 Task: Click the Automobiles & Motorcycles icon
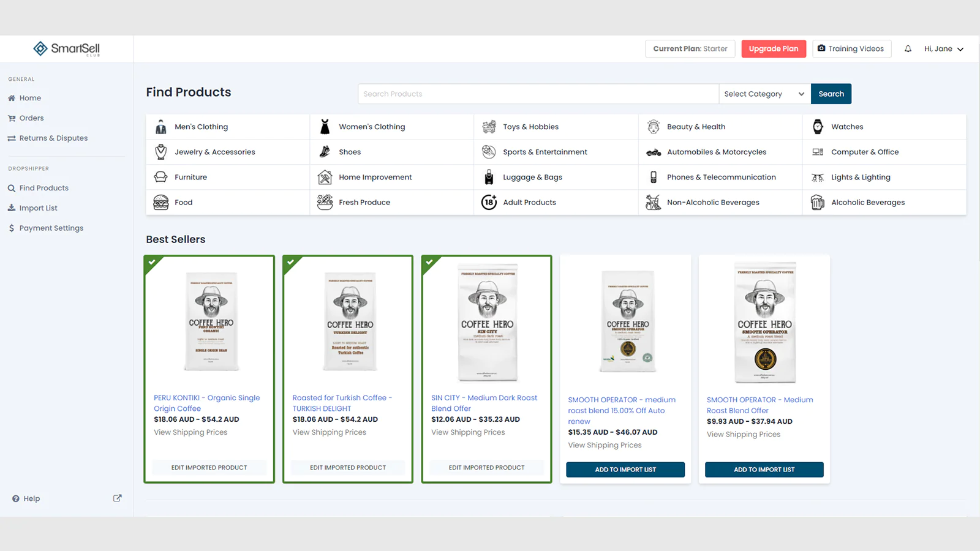tap(654, 152)
